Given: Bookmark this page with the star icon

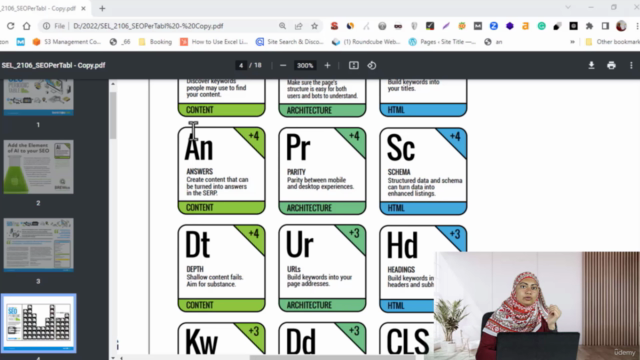Looking at the screenshot, I should pyautogui.click(x=314, y=26).
